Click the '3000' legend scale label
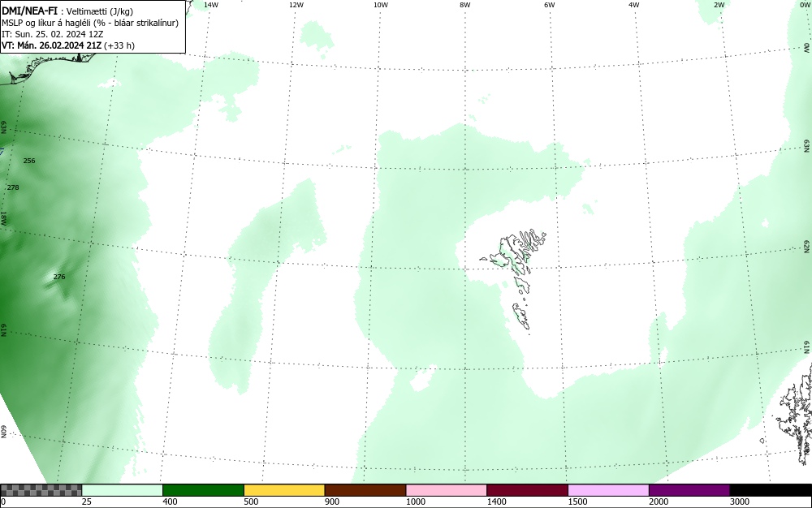The height and width of the screenshot is (508, 812). click(740, 502)
